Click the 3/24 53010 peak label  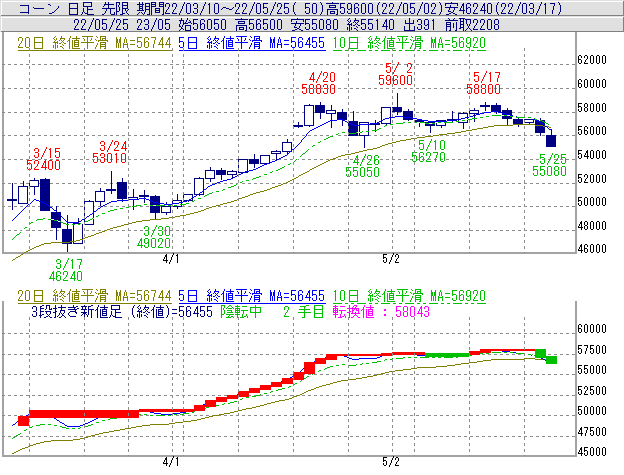point(109,152)
